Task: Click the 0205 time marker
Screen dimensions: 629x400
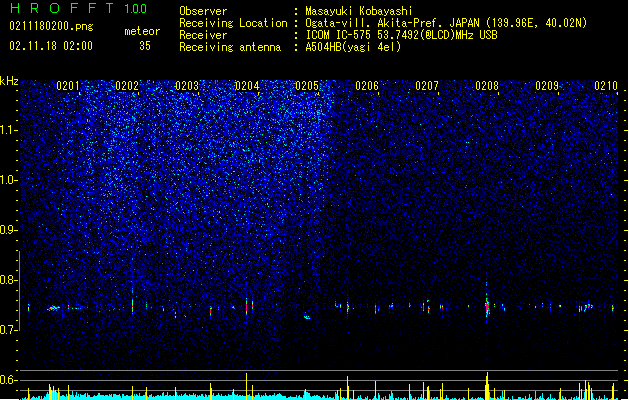Action: [307, 86]
